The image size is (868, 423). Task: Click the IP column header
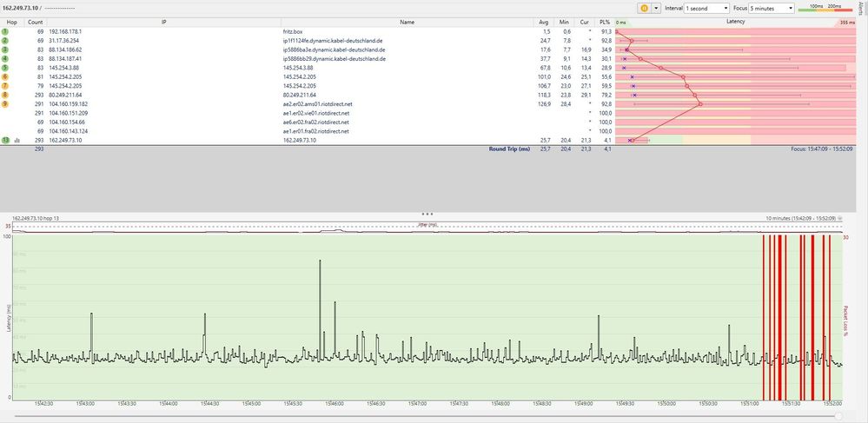(x=164, y=22)
